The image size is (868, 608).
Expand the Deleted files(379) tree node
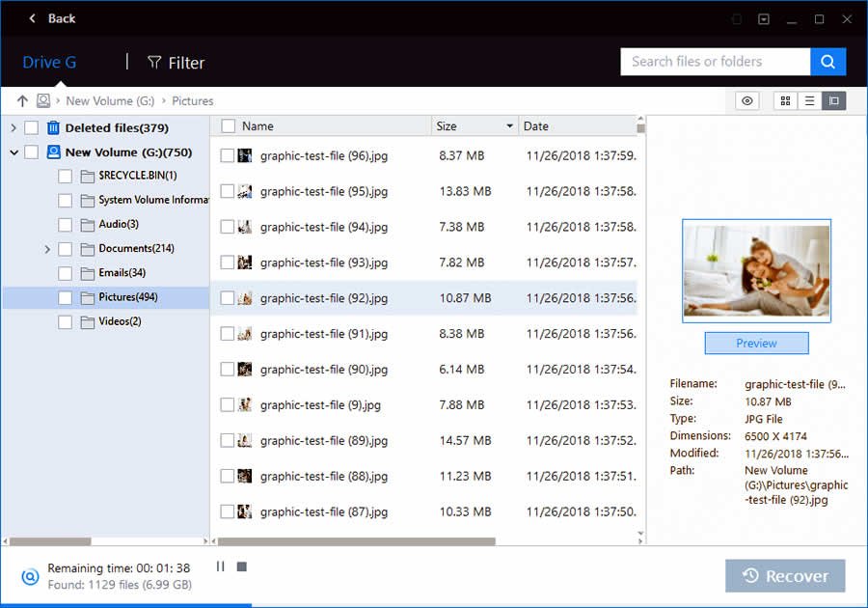pyautogui.click(x=14, y=127)
